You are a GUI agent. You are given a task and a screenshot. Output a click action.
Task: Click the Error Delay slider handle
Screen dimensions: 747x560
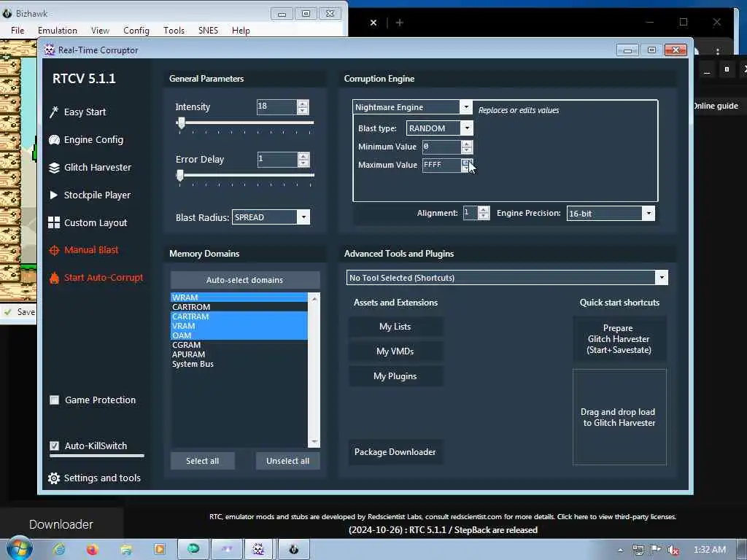[x=179, y=176]
